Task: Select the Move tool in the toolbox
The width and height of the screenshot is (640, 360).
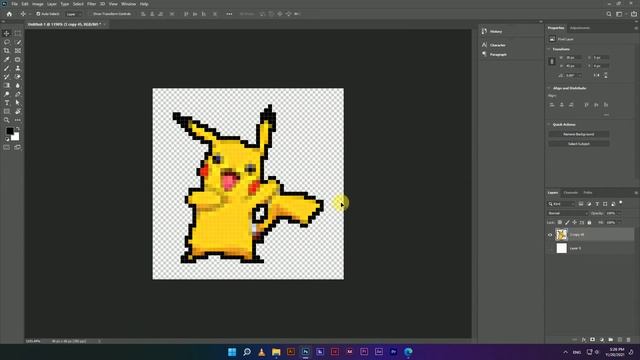Action: click(7, 33)
